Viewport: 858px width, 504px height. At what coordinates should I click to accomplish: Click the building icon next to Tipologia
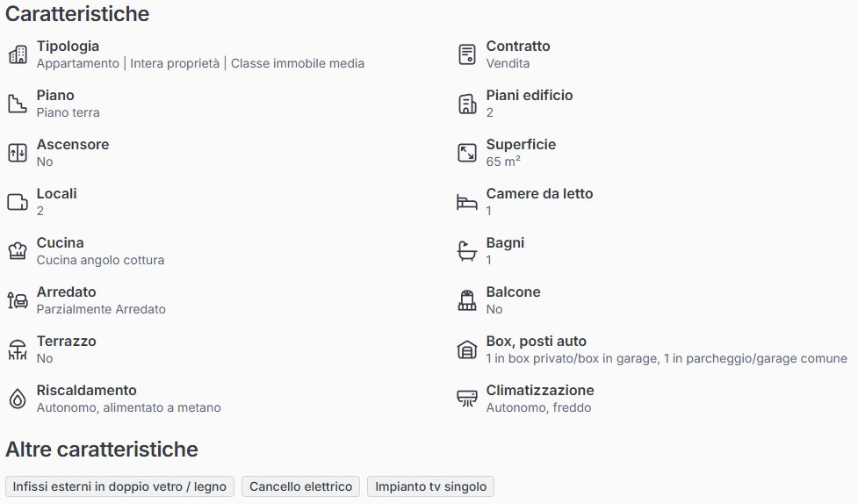[18, 54]
